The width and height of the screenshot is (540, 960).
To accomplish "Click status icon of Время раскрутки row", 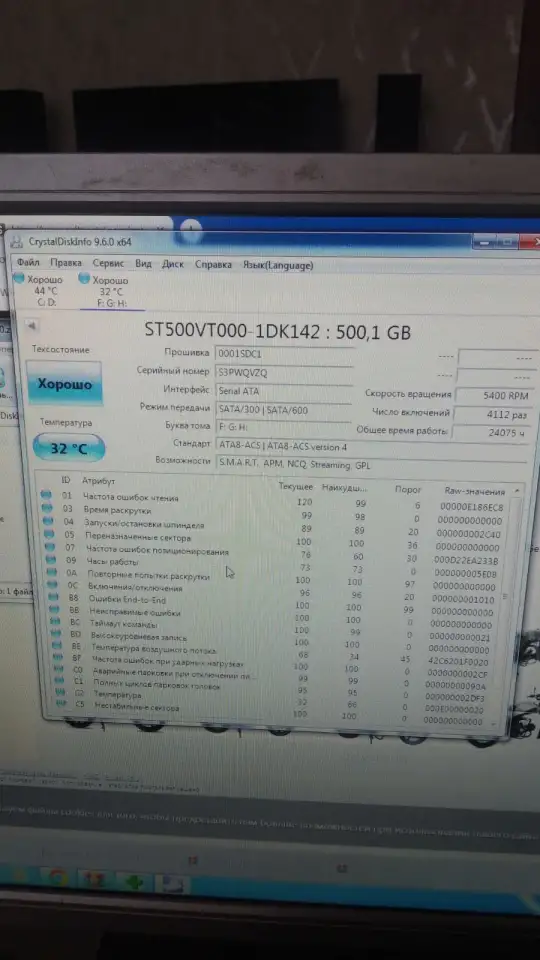I will pyautogui.click(x=47, y=508).
